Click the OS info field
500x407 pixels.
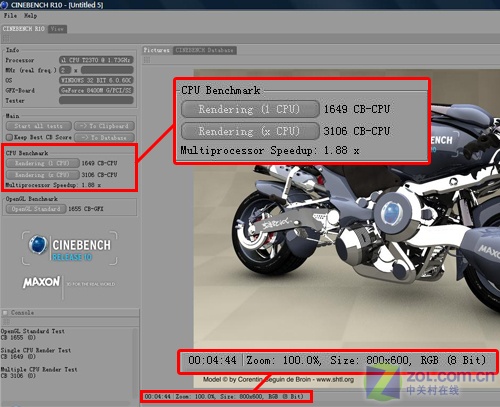click(96, 80)
